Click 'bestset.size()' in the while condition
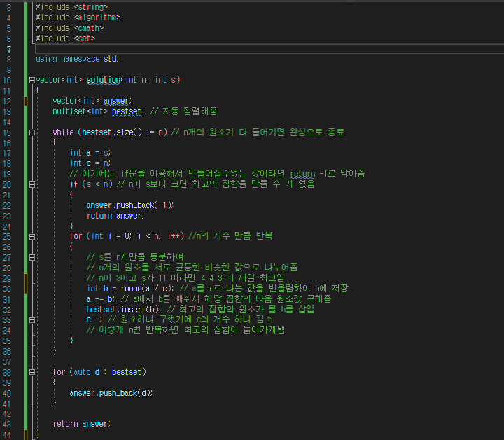 point(112,132)
